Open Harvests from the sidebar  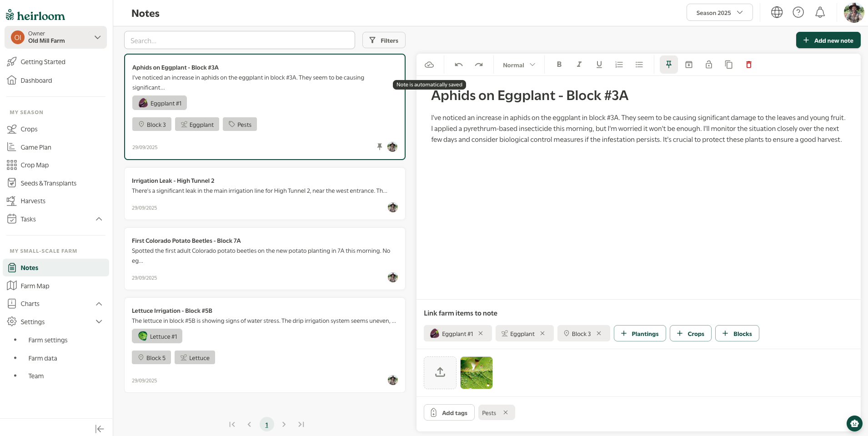pyautogui.click(x=33, y=201)
